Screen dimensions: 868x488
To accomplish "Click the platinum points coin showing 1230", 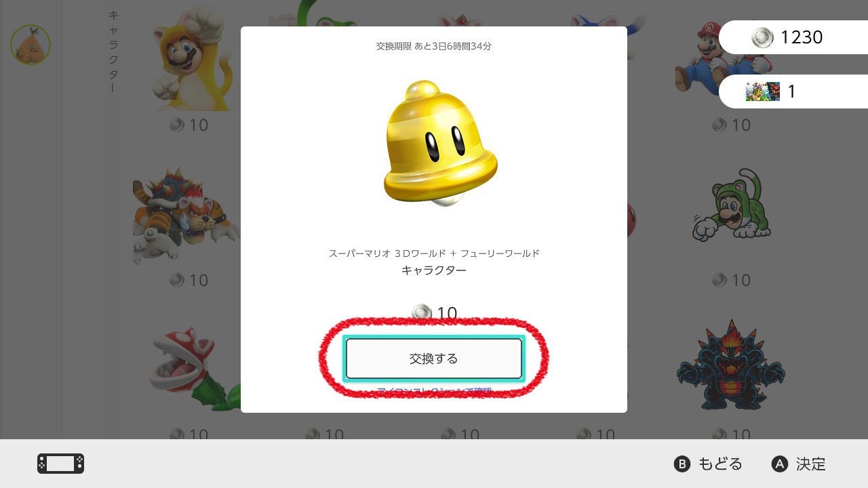I will click(x=762, y=37).
